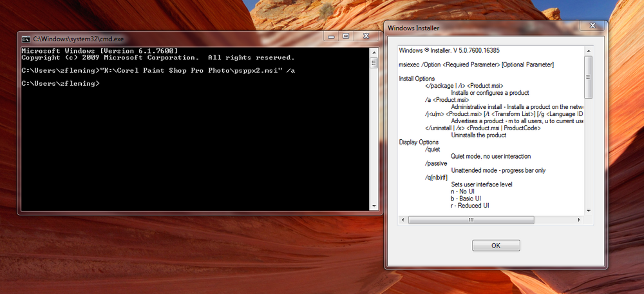Viewport: 644px width, 294px height.
Task: Click the psppx2.msi command line in cmd
Action: [158, 71]
